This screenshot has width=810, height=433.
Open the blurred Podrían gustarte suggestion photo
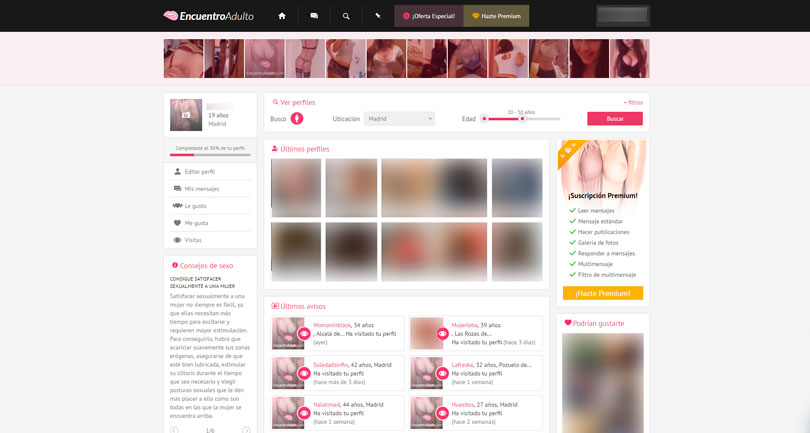click(x=603, y=383)
